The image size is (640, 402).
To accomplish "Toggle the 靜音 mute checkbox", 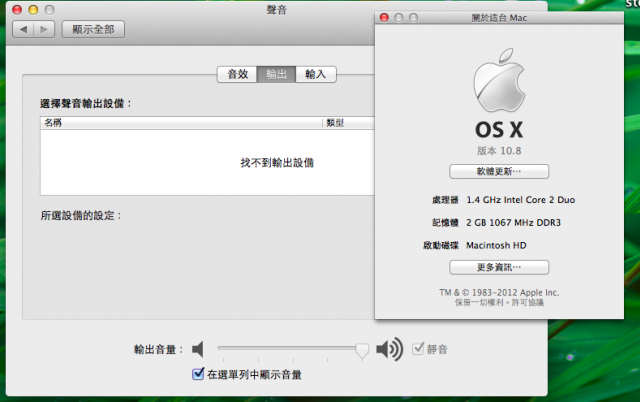I will click(x=418, y=349).
